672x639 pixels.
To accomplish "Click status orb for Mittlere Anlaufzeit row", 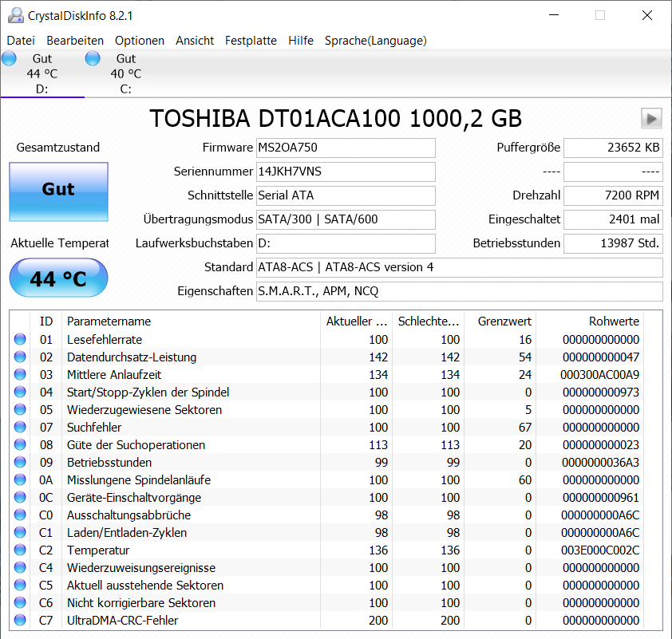I will pyautogui.click(x=20, y=374).
